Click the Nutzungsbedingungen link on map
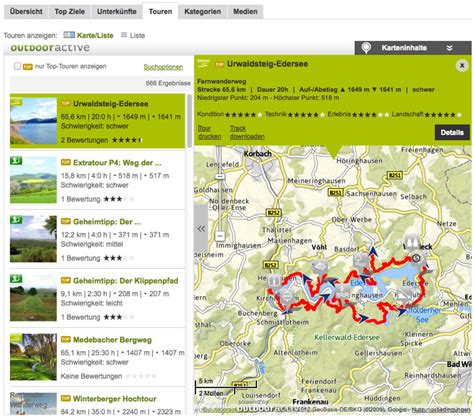This screenshot has height=419, width=474. (441, 410)
